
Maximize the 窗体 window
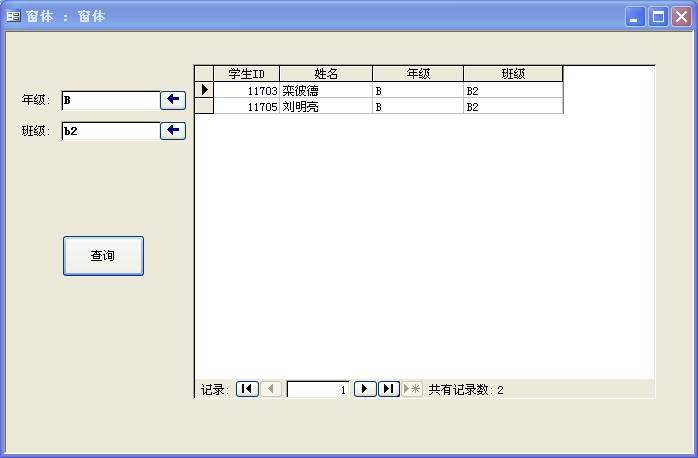[658, 17]
